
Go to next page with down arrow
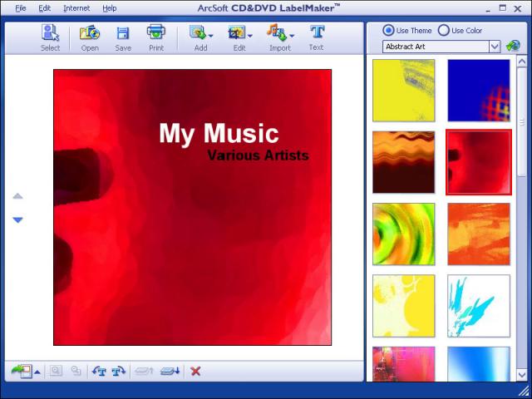pyautogui.click(x=17, y=219)
